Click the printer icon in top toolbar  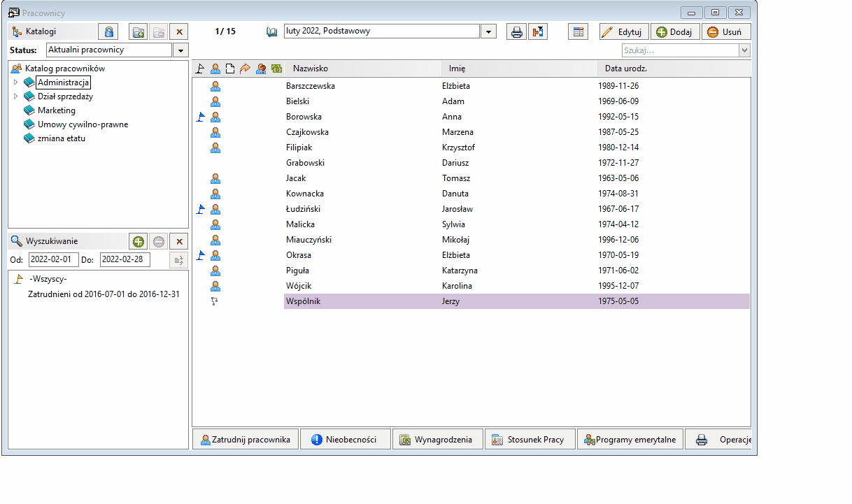516,31
